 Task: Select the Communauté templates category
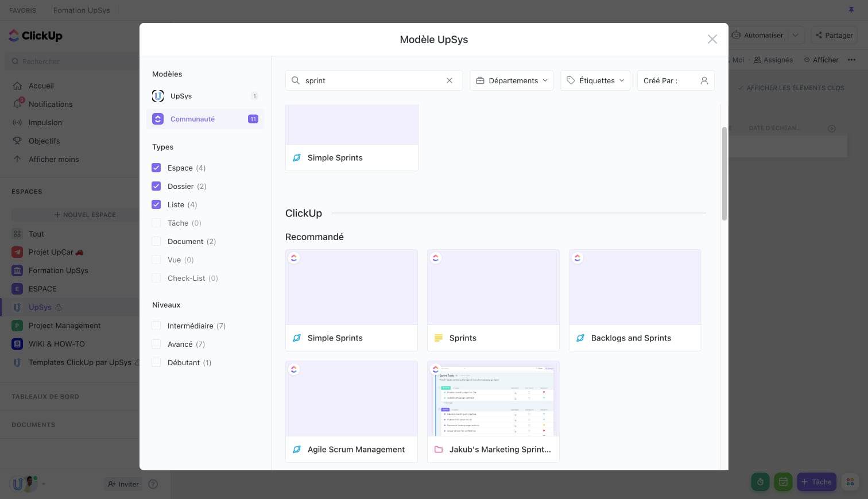tap(205, 119)
